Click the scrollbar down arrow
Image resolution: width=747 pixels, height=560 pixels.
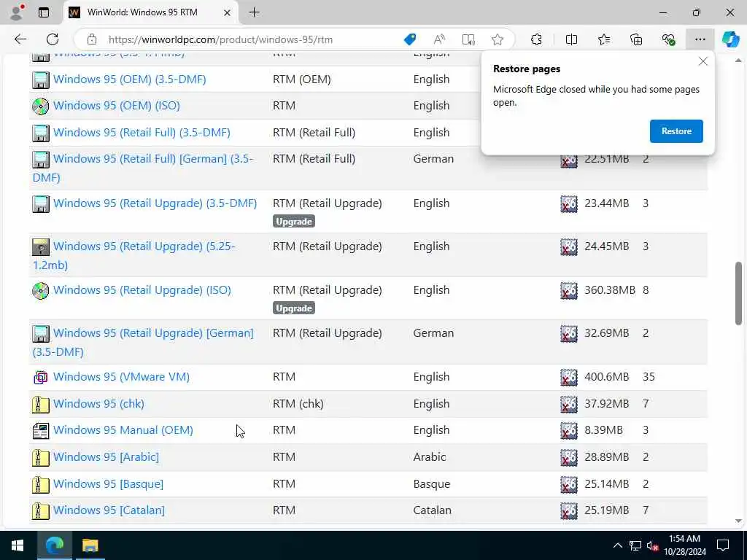tap(738, 521)
